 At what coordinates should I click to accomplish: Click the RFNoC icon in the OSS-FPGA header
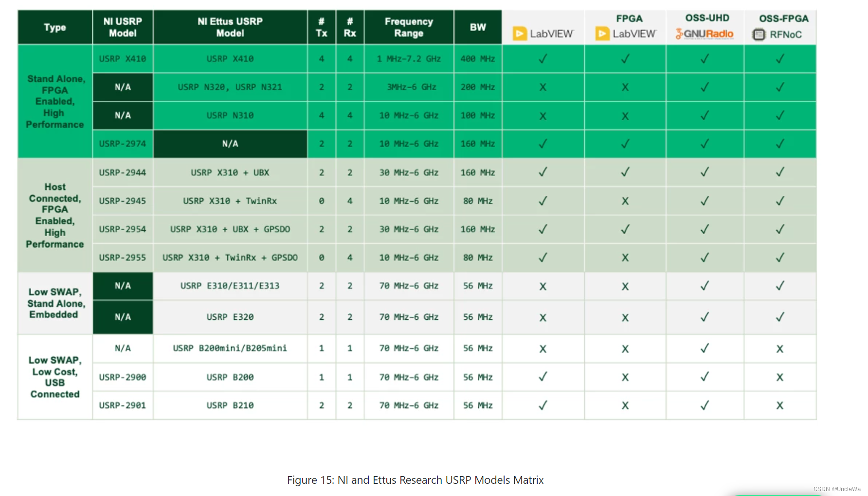[x=759, y=35]
